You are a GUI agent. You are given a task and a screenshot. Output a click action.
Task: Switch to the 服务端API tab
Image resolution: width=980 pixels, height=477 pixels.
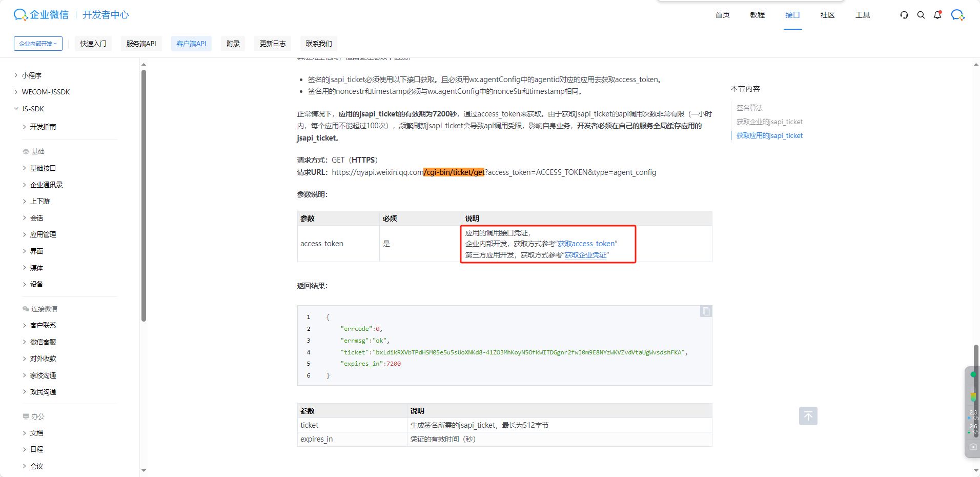coord(141,43)
